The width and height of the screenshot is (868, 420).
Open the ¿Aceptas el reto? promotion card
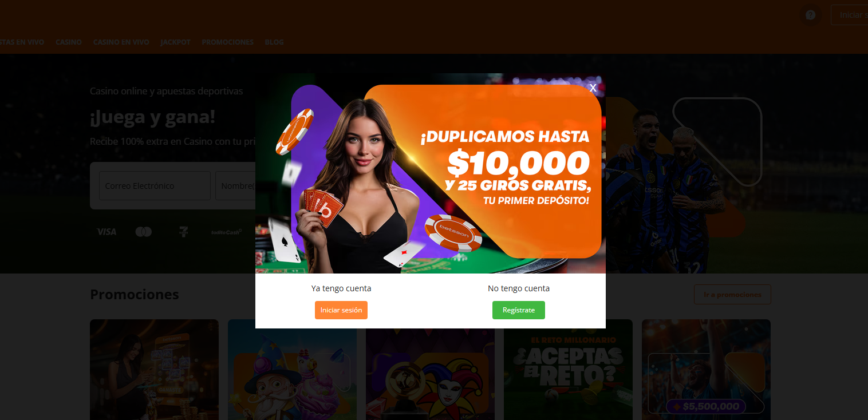coord(568,370)
